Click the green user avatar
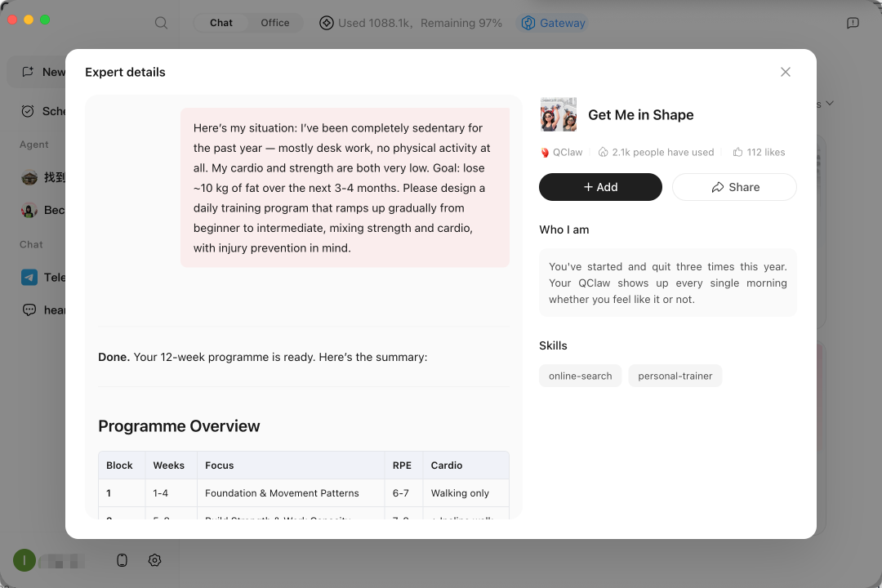 (24, 560)
